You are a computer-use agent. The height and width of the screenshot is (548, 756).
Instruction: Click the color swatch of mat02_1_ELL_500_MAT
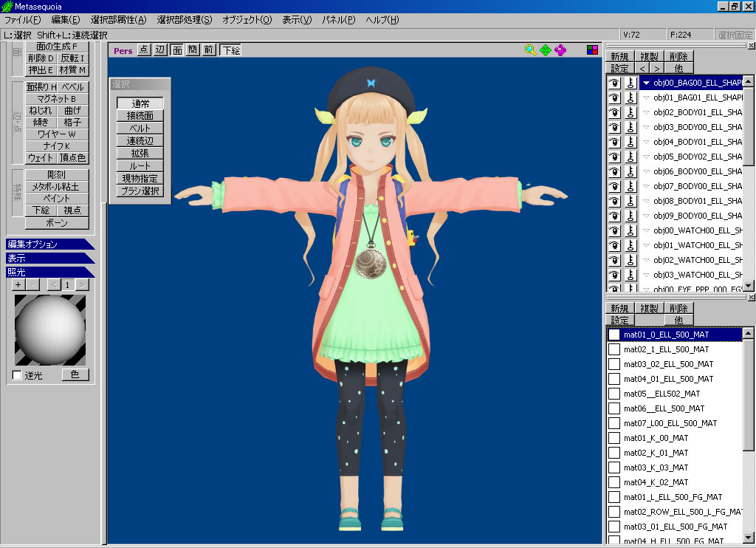(x=614, y=349)
